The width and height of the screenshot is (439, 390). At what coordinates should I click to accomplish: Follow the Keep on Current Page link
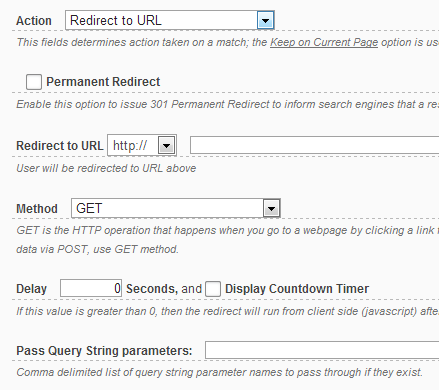point(324,42)
